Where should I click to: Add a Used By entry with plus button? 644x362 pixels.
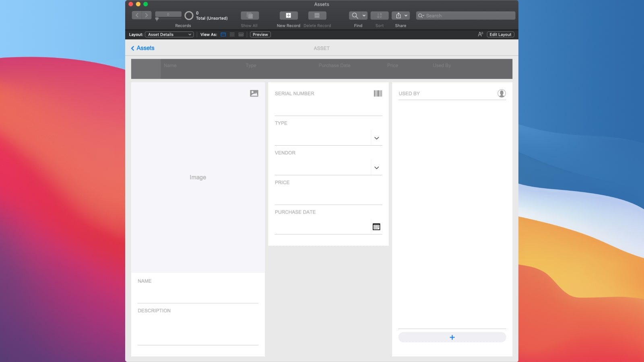(452, 337)
